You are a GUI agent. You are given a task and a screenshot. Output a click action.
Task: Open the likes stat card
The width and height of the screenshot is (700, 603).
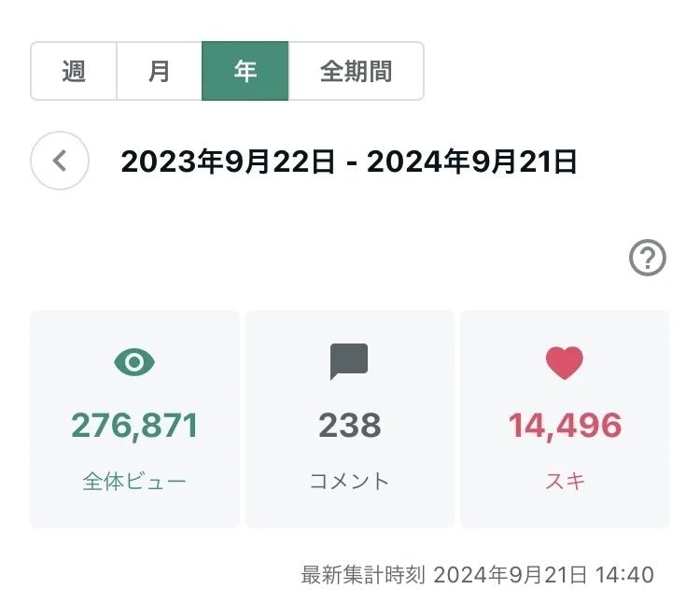(566, 419)
